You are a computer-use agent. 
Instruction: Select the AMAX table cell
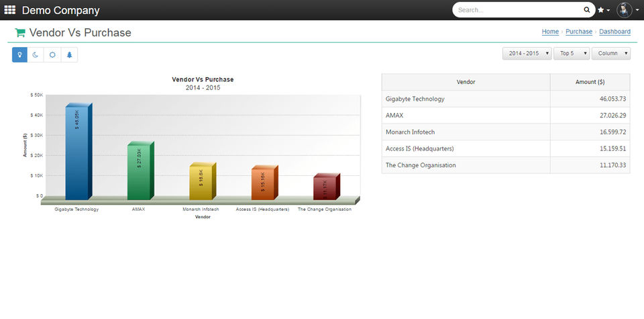[466, 116]
